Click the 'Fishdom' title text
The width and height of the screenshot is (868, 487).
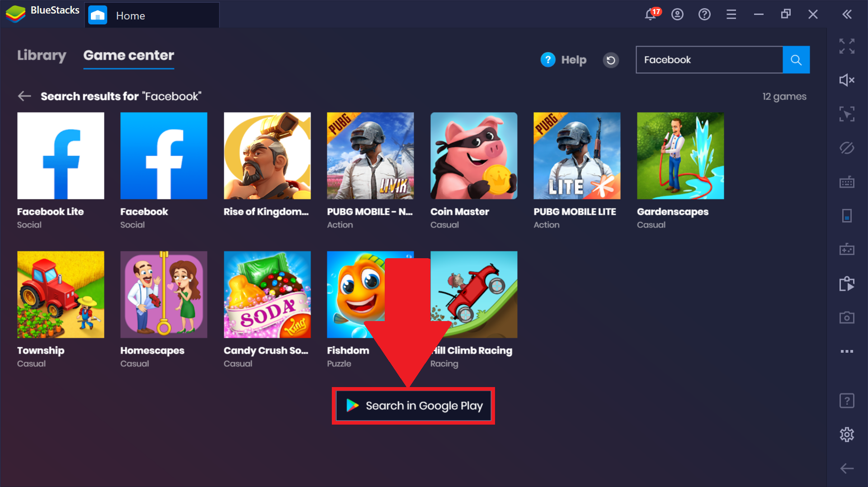(x=348, y=350)
